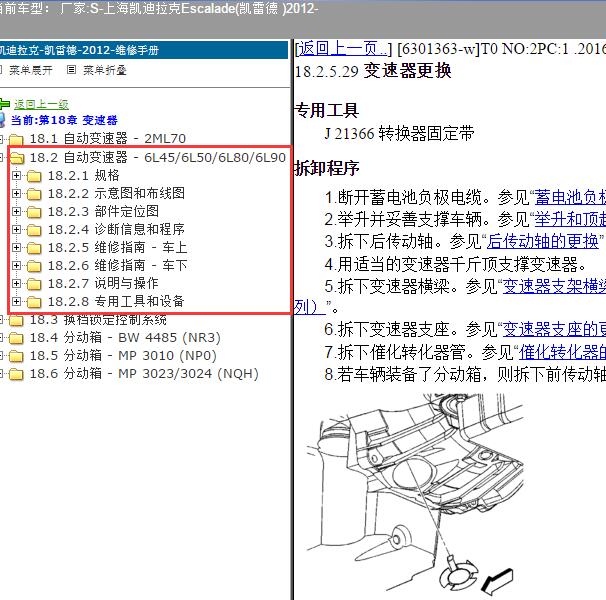The height and width of the screenshot is (600, 606).
Task: Open 18.2.4 诊断信息和程序 entry
Action: [116, 229]
